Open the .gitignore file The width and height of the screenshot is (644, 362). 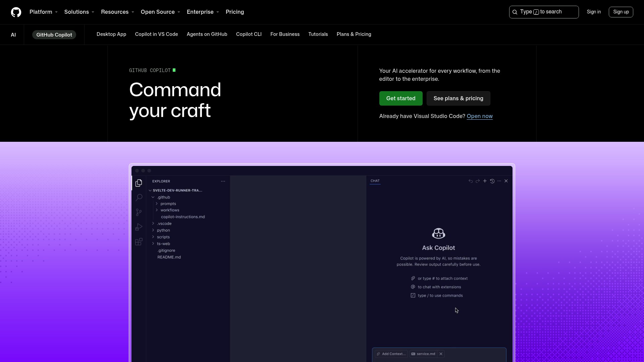pyautogui.click(x=166, y=250)
